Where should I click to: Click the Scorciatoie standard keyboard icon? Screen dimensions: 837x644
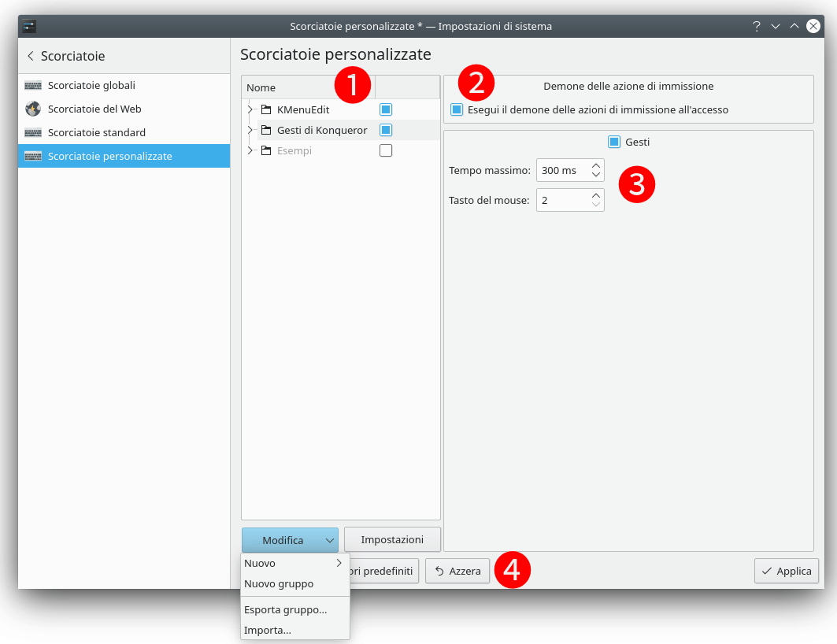point(33,132)
